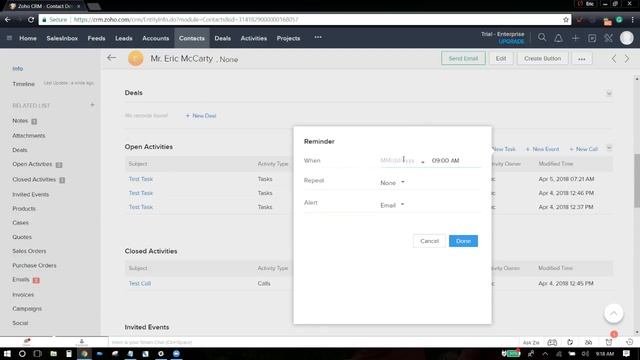Open the setup tools icon
Image resolution: width=640 pixels, height=360 pixels.
609,38
